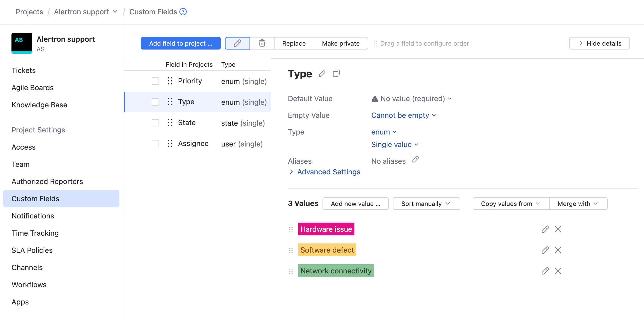Image resolution: width=644 pixels, height=318 pixels.
Task: Check the State field checkbox
Action: tap(155, 123)
